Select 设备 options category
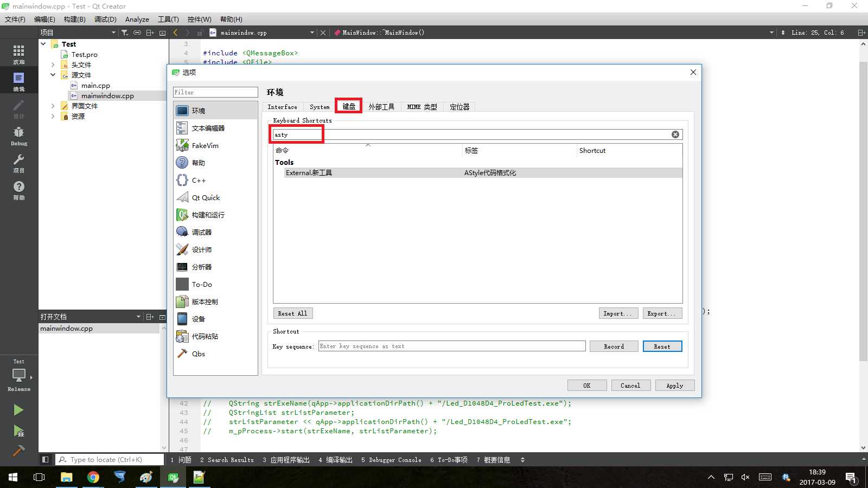This screenshot has height=488, width=868. click(215, 319)
